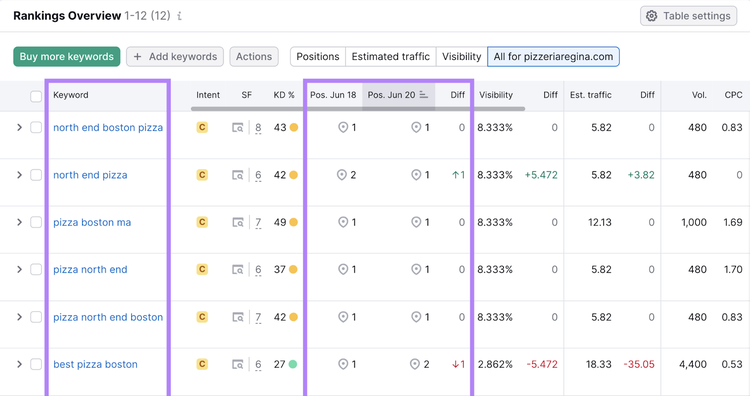Click Buy more keywords button
Screen dimensions: 750x396
coord(66,56)
